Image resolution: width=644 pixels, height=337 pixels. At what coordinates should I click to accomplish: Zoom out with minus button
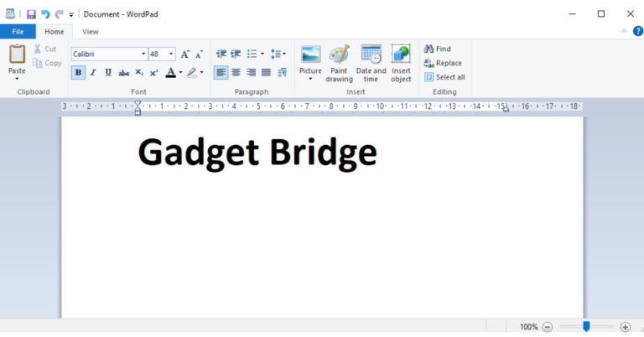(x=547, y=327)
